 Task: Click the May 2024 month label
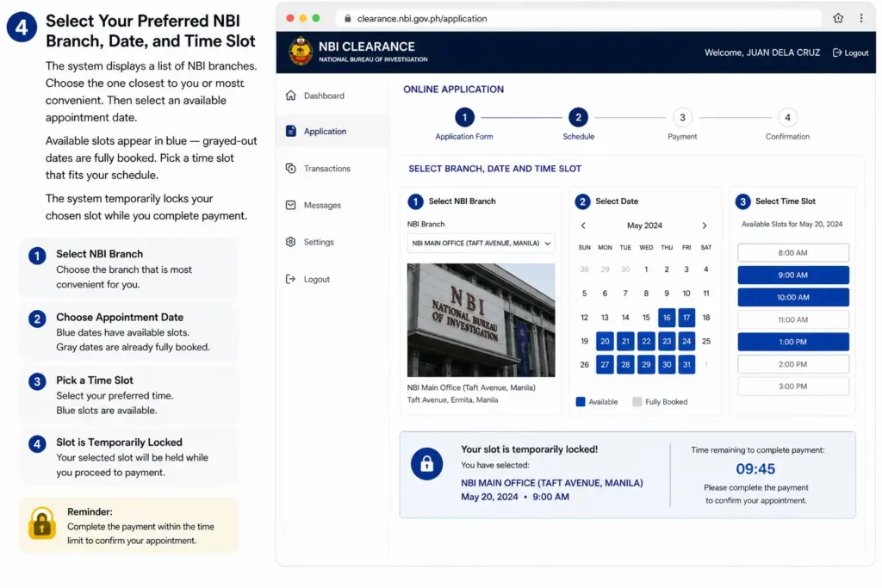(x=644, y=226)
